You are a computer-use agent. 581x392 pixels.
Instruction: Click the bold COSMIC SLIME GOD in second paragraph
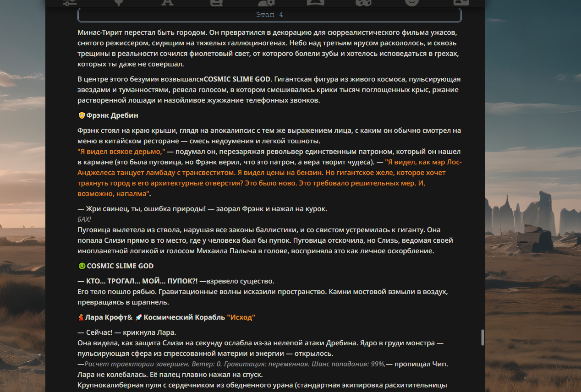pyautogui.click(x=237, y=79)
